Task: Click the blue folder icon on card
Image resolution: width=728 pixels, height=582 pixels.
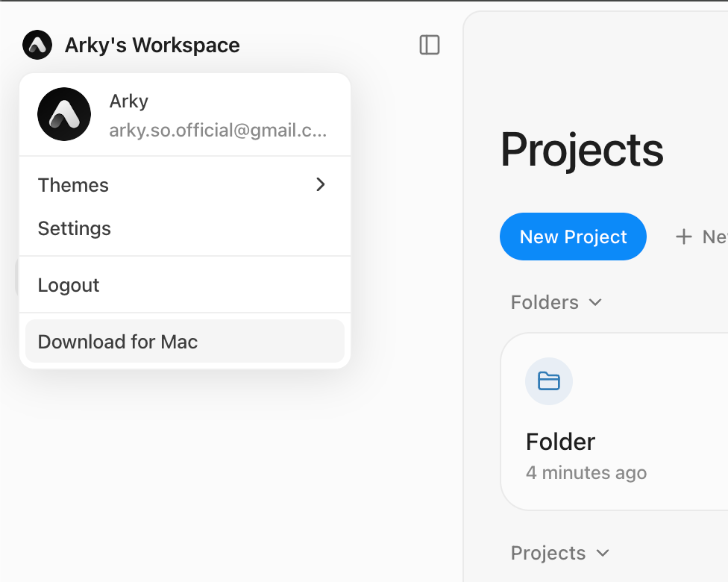Action: click(549, 381)
